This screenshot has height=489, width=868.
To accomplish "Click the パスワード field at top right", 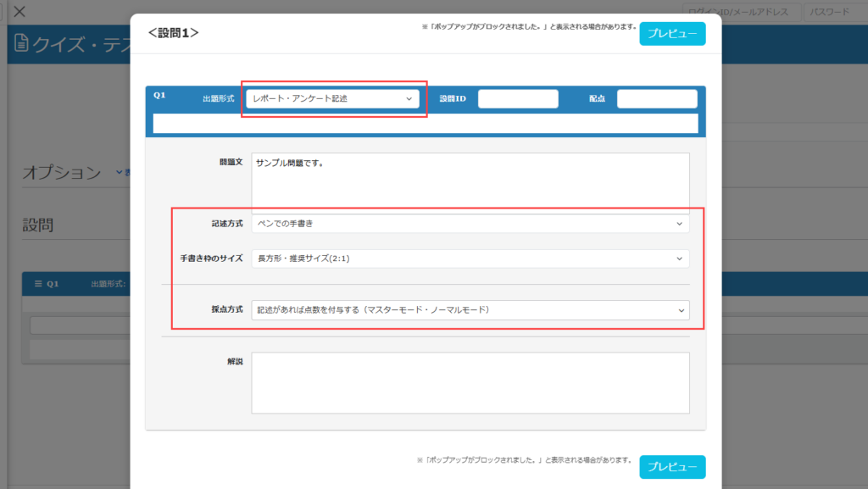I will (x=834, y=12).
